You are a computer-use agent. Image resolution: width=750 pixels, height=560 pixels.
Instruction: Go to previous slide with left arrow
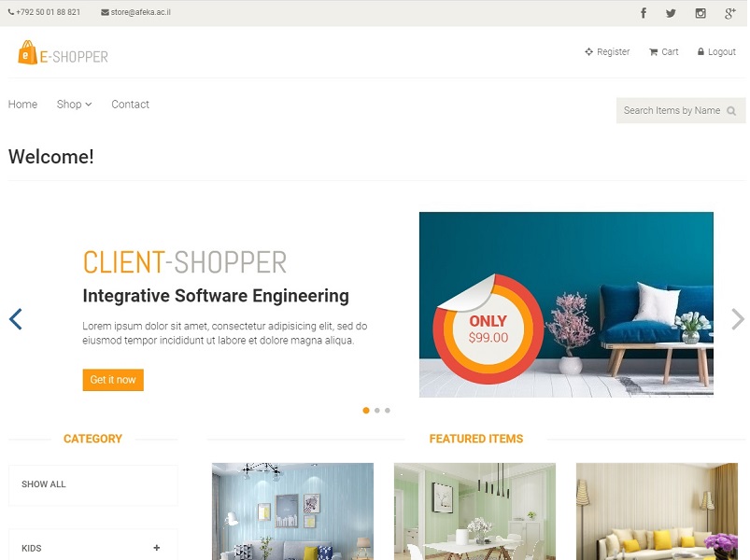click(15, 318)
